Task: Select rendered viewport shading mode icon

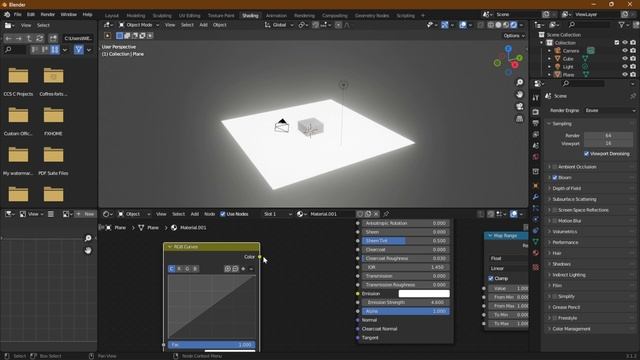Action: 514,25
